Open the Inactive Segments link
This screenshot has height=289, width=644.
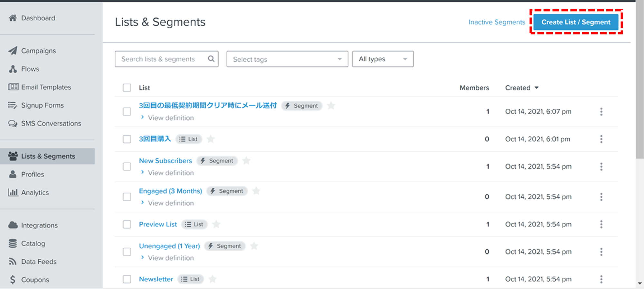[497, 22]
